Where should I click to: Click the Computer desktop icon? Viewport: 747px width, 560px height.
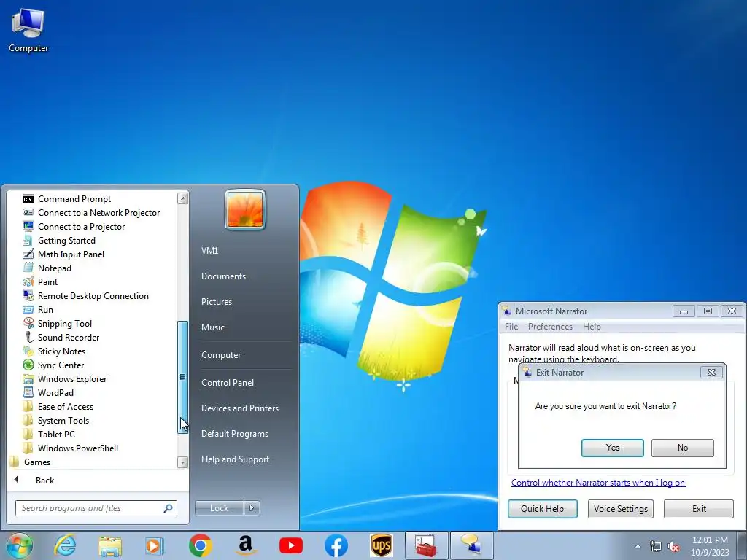pos(28,31)
